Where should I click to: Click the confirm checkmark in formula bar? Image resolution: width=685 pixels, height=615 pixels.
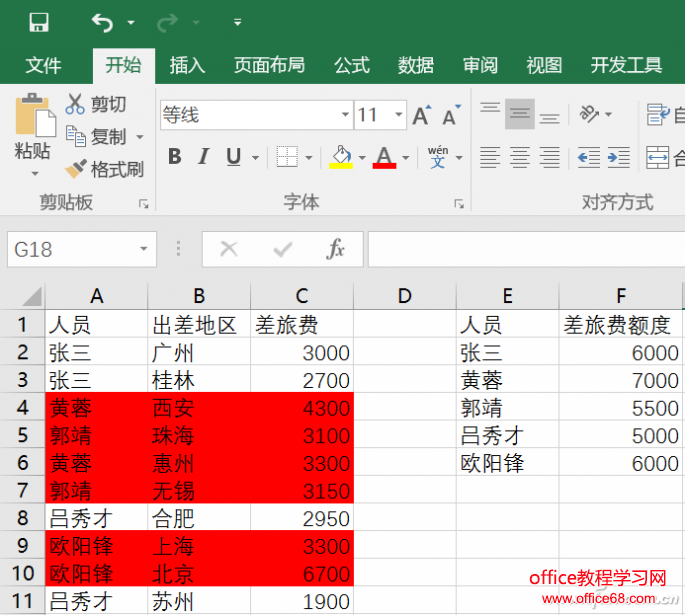(x=283, y=249)
